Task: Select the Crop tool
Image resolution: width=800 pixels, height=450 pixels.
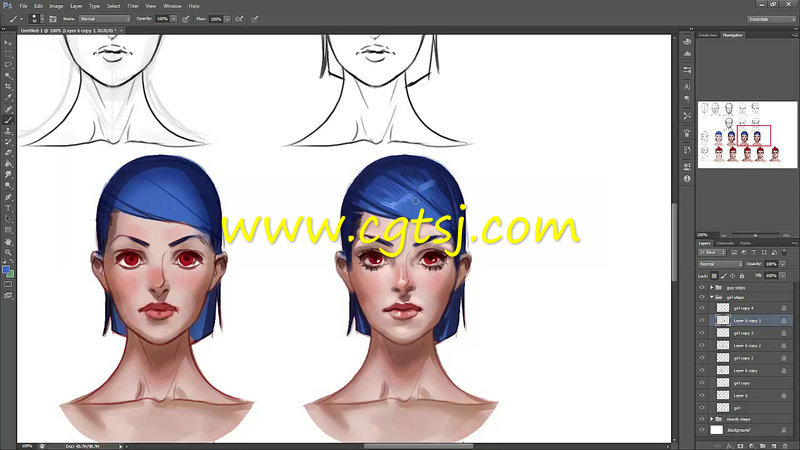Action: click(8, 87)
